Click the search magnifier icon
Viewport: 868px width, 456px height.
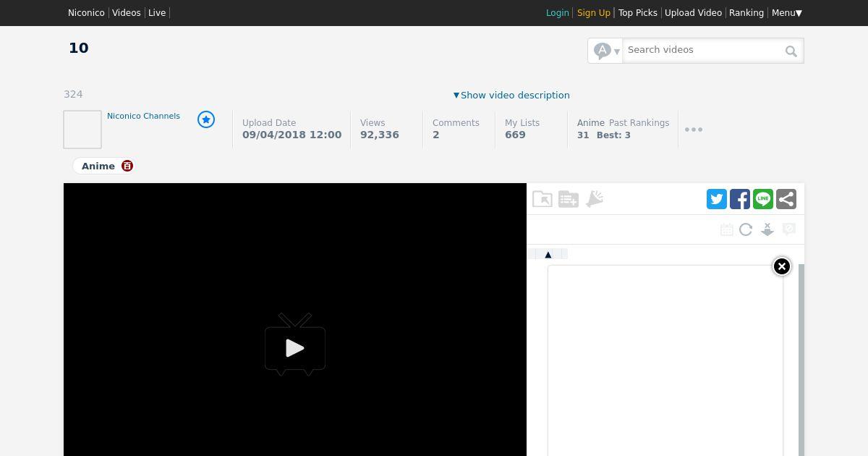791,51
